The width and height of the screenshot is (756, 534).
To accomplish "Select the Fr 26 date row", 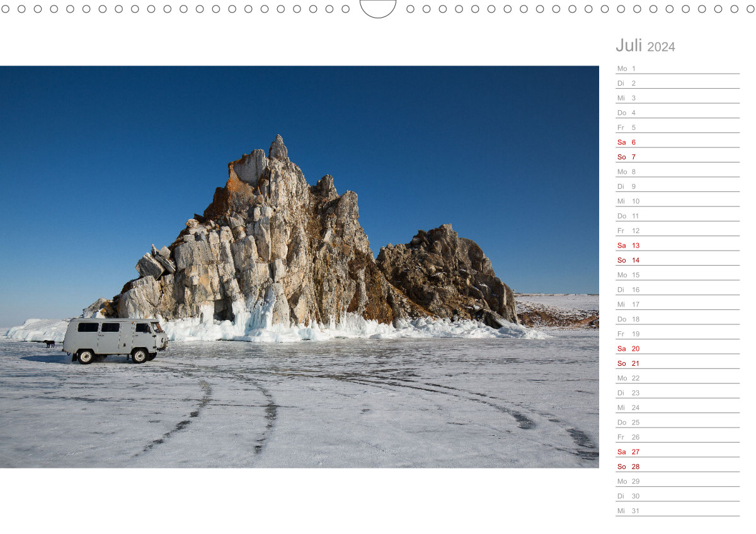I will [x=677, y=436].
